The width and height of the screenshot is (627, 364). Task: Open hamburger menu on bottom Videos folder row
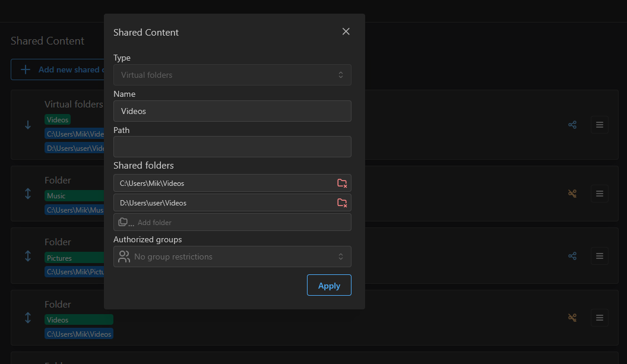tap(600, 318)
